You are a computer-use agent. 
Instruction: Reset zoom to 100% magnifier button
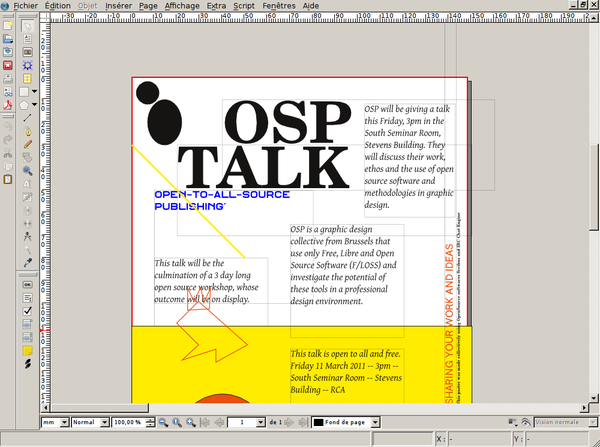point(177,422)
